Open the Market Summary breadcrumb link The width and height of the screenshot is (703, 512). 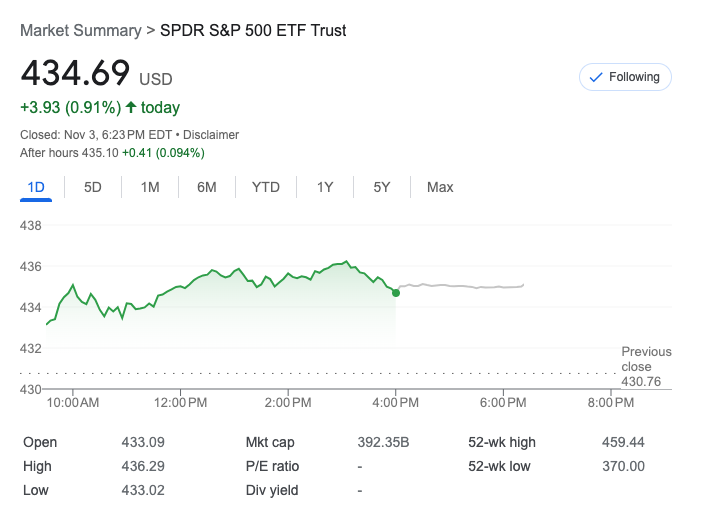80,30
